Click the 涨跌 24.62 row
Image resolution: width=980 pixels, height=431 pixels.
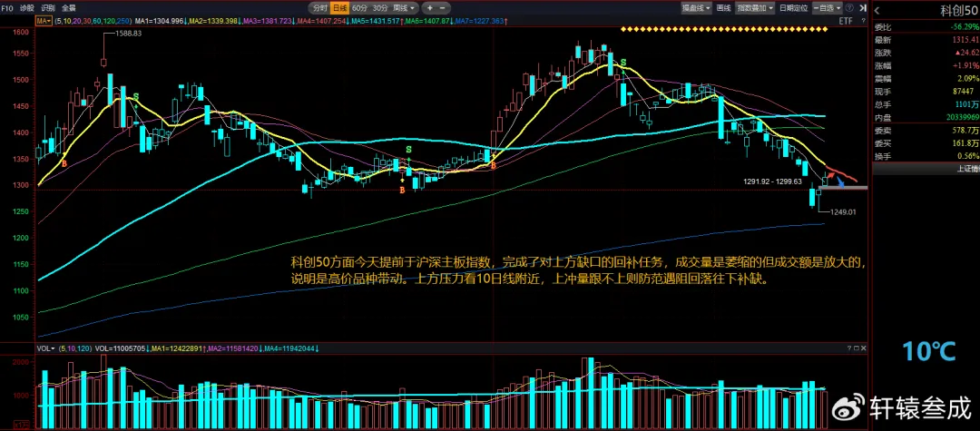(x=926, y=53)
